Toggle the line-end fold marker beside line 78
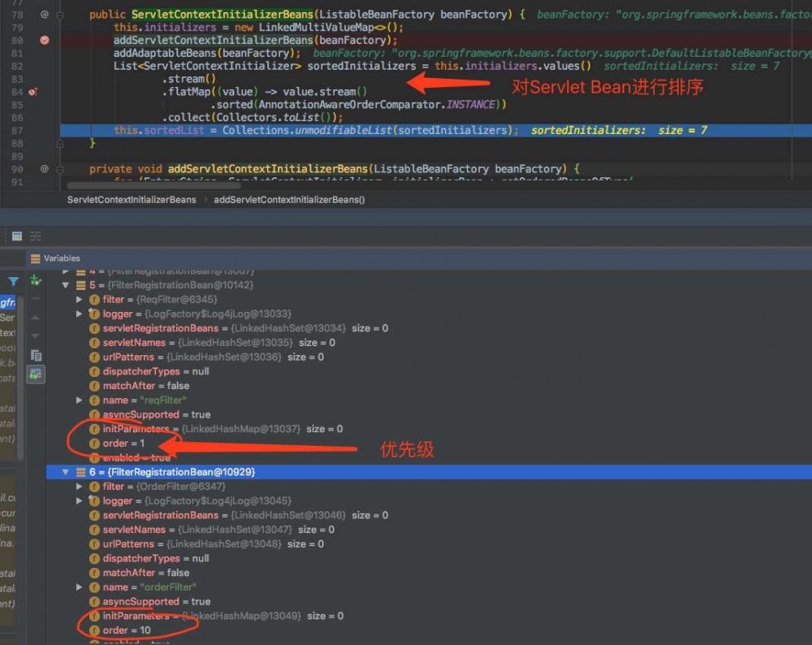Image resolution: width=812 pixels, height=645 pixels. click(x=60, y=15)
